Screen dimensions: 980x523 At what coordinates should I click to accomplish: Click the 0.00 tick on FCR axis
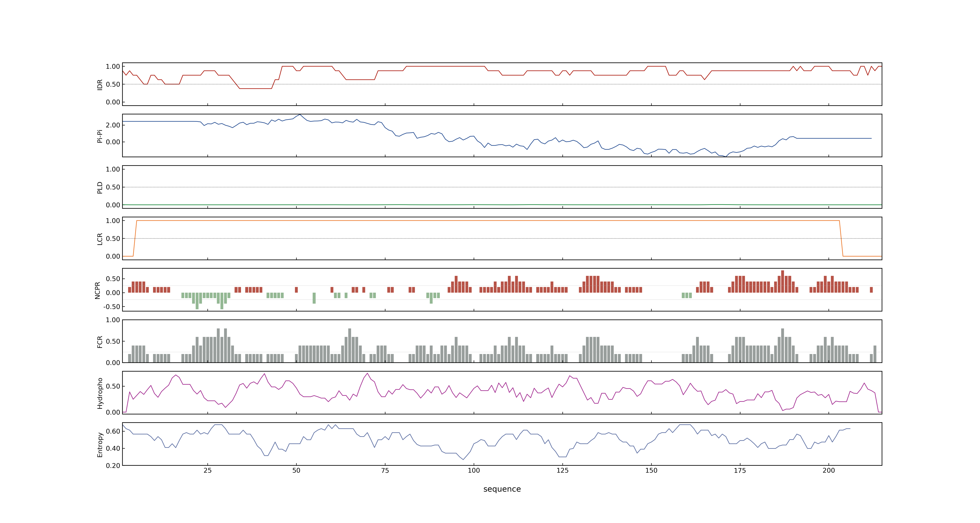coord(113,363)
